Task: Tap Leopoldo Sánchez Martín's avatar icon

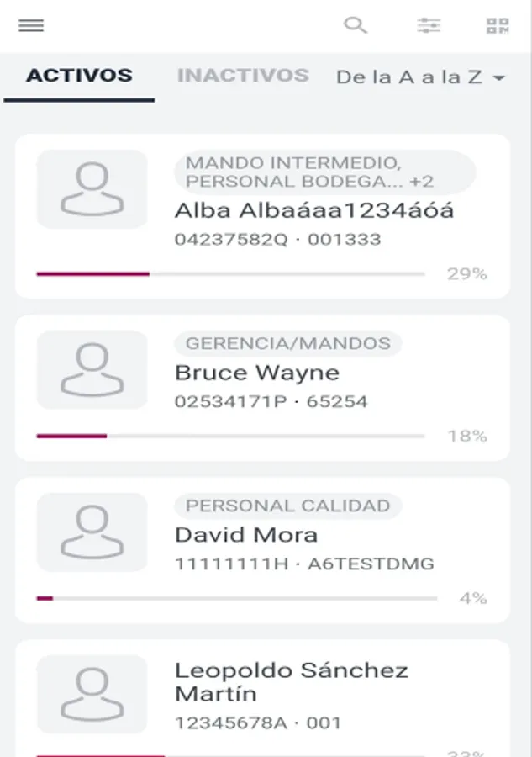Action: pyautogui.click(x=92, y=695)
